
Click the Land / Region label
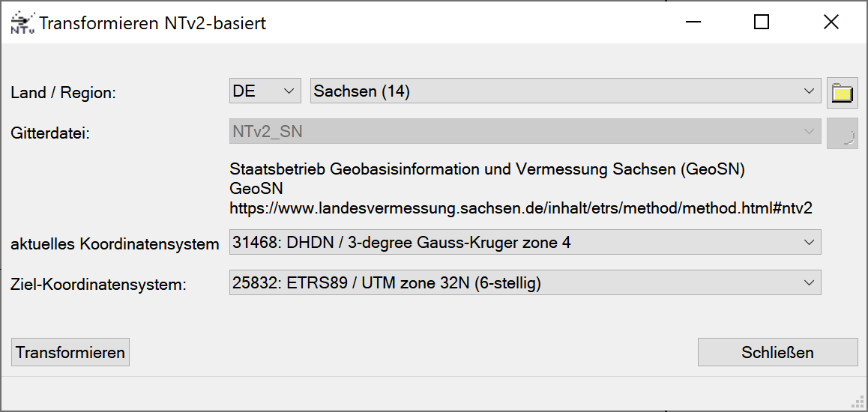[64, 93]
